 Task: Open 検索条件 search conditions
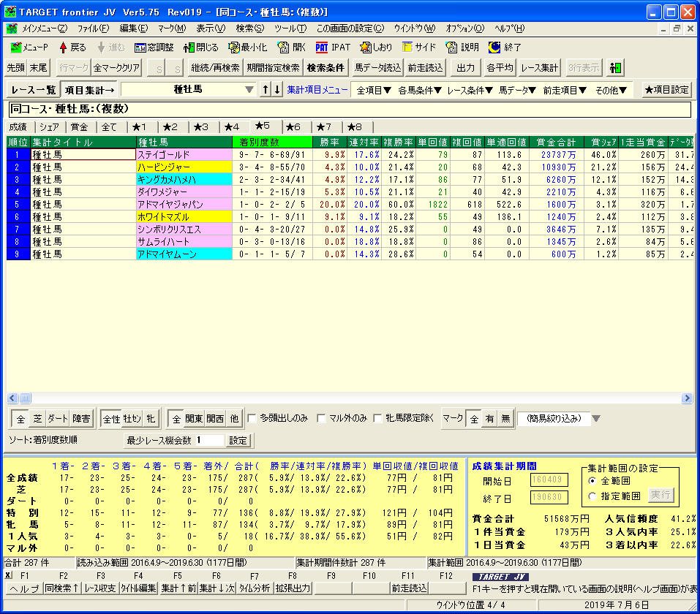pos(325,68)
